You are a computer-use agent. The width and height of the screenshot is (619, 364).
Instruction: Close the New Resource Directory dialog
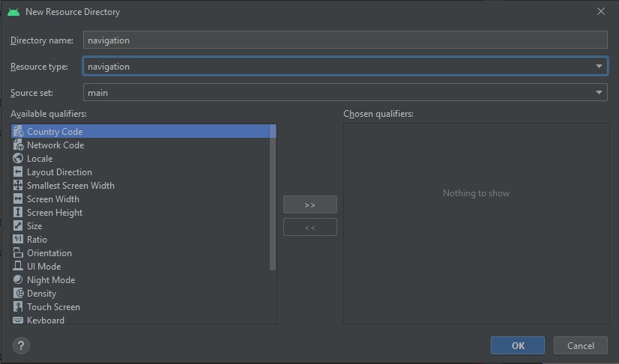(601, 11)
